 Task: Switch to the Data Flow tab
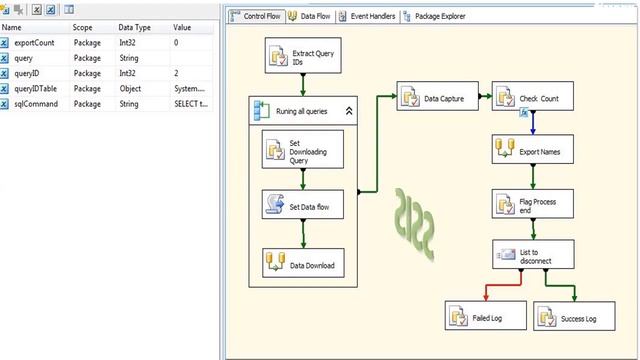309,16
